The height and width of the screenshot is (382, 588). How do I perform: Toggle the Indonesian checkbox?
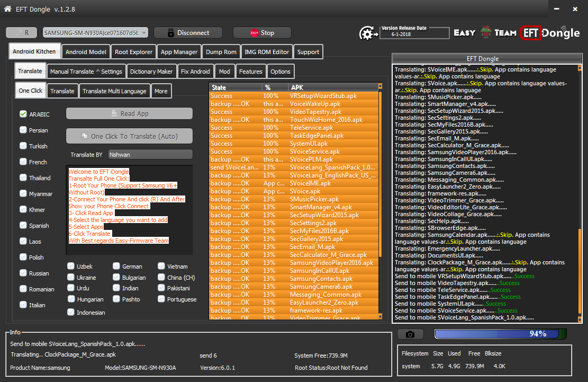click(x=71, y=312)
